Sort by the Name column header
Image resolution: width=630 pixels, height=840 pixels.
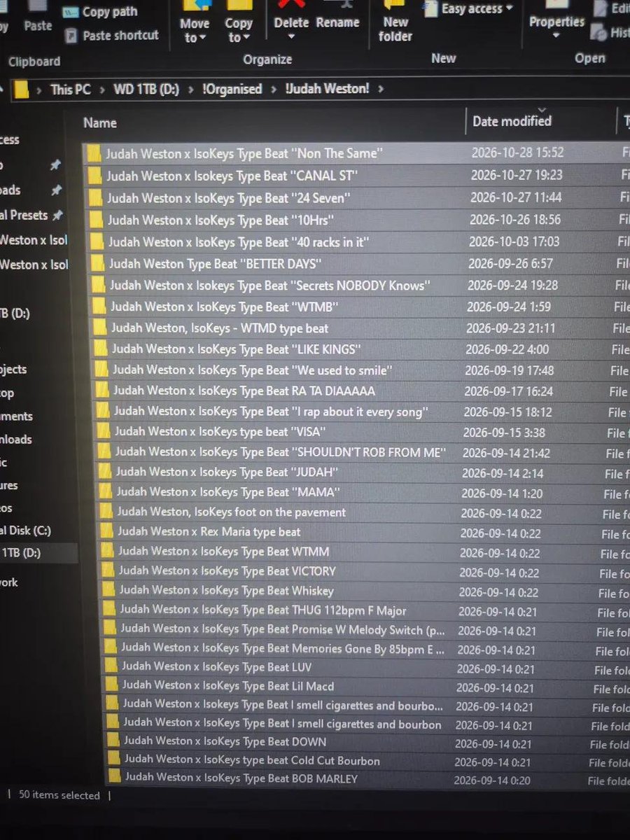(x=100, y=122)
